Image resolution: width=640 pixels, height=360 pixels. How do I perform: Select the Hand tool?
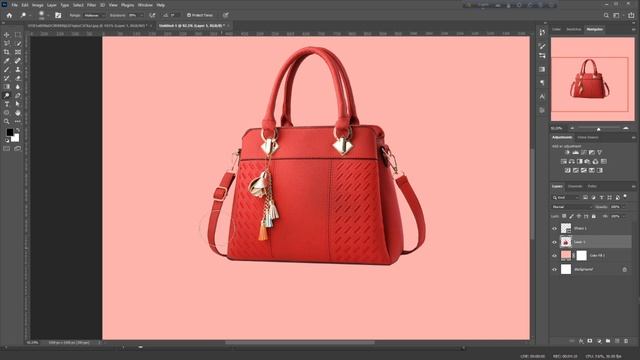18,113
